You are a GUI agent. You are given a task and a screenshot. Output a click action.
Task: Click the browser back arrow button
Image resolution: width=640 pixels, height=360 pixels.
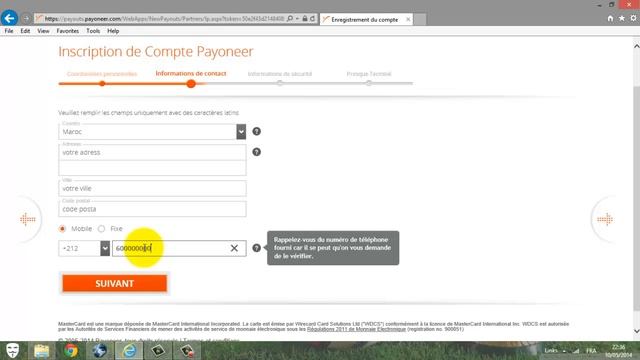point(9,18)
